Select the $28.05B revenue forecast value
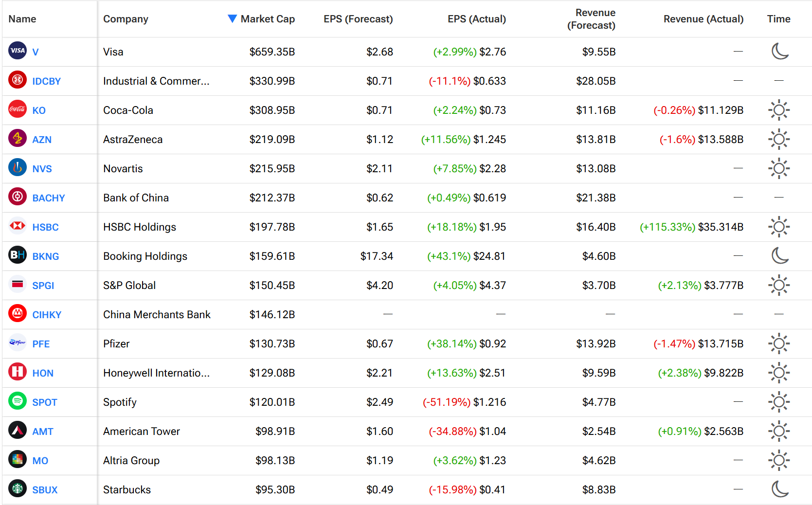 pyautogui.click(x=596, y=81)
